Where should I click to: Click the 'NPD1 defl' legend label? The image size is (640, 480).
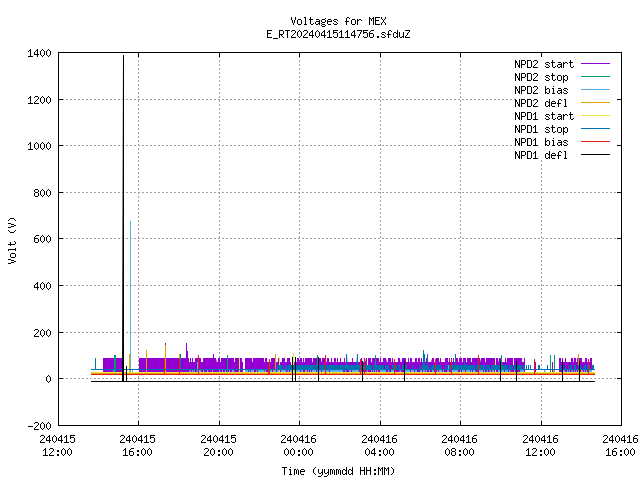(541, 155)
